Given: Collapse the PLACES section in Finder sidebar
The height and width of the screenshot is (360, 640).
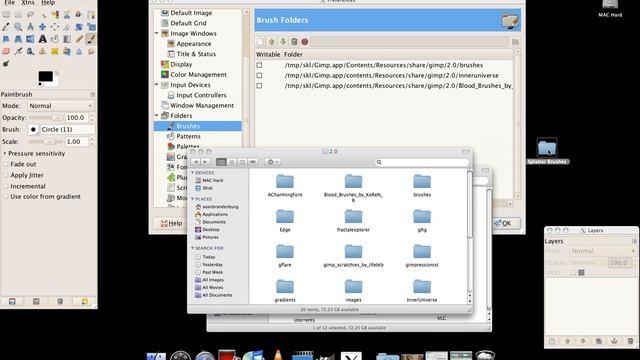Looking at the screenshot, I should [x=193, y=199].
